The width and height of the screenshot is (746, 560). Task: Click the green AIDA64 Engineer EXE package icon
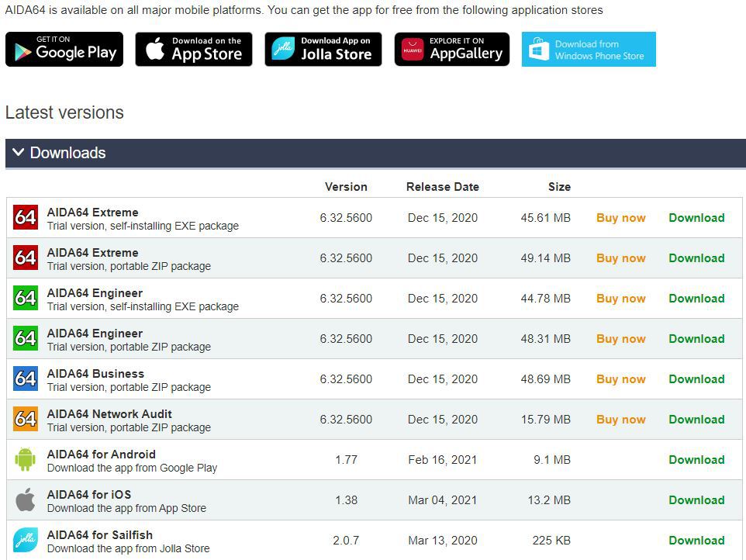pos(26,299)
